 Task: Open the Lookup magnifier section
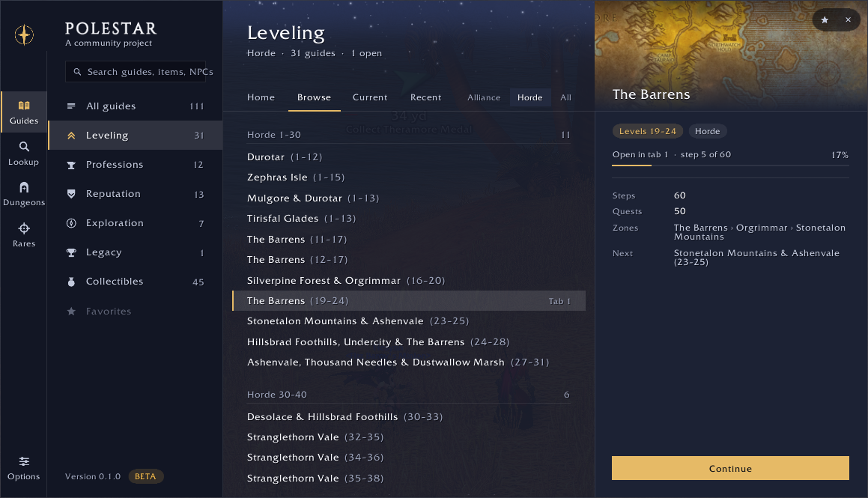[24, 154]
